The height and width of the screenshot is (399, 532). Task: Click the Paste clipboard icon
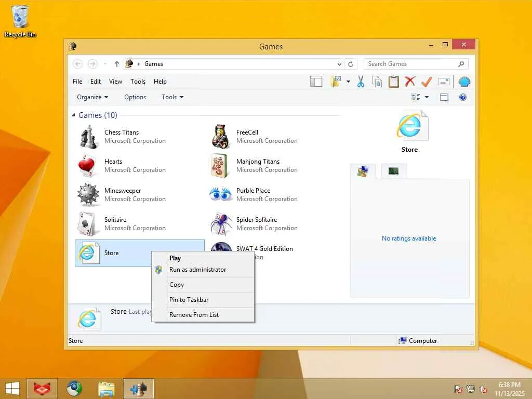[x=394, y=82]
